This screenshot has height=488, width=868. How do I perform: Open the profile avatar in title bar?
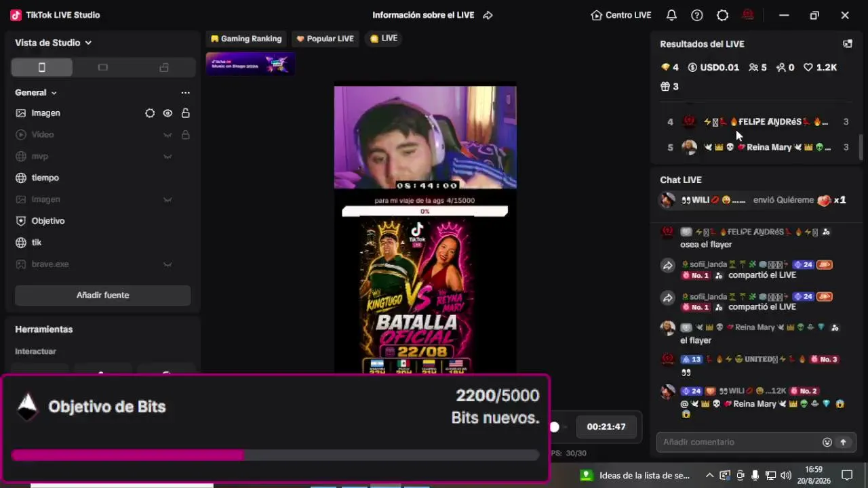click(748, 15)
